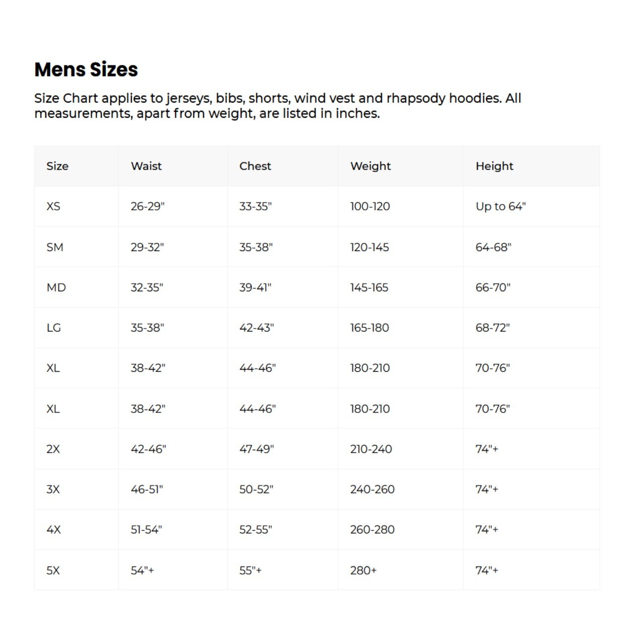Click the LG size row label

click(54, 328)
